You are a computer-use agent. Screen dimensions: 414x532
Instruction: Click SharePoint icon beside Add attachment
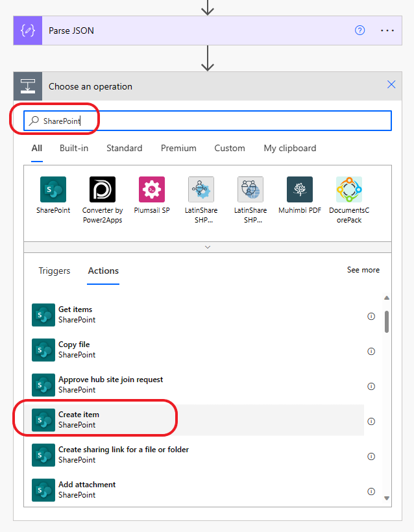[x=43, y=490]
